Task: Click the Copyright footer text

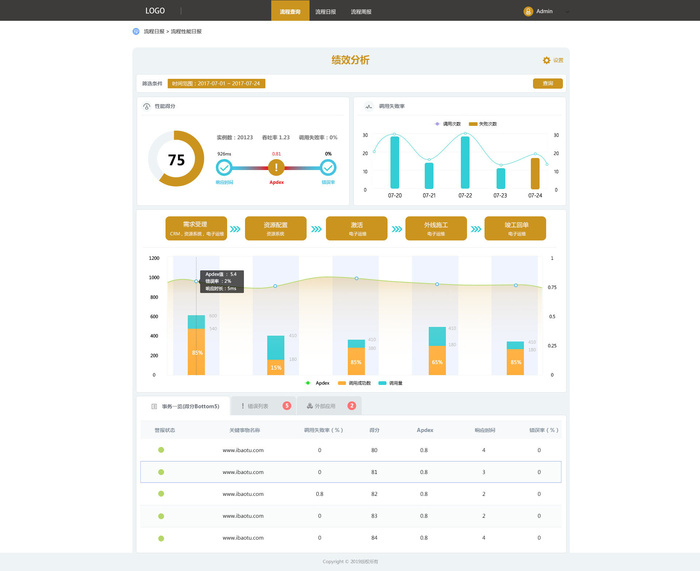Action: point(350,562)
